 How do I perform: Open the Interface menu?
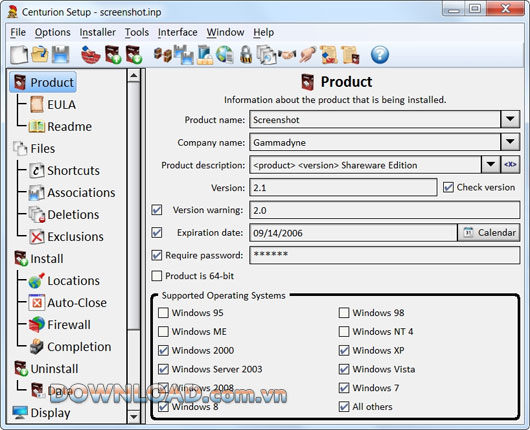pyautogui.click(x=178, y=32)
